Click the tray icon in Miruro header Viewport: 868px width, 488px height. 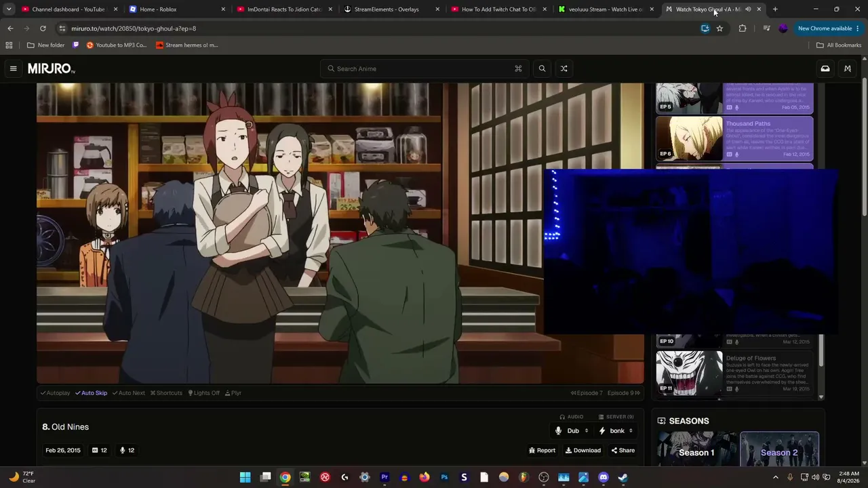tap(825, 68)
